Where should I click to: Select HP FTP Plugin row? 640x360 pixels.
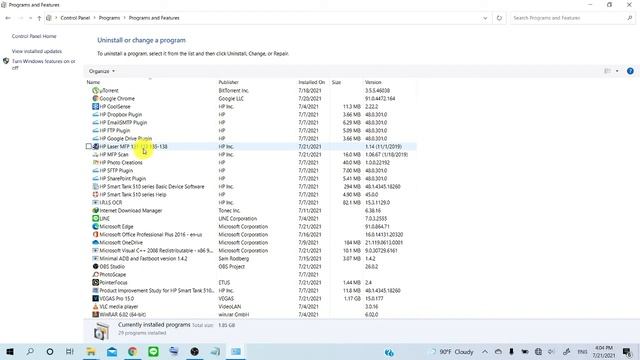tap(251, 131)
